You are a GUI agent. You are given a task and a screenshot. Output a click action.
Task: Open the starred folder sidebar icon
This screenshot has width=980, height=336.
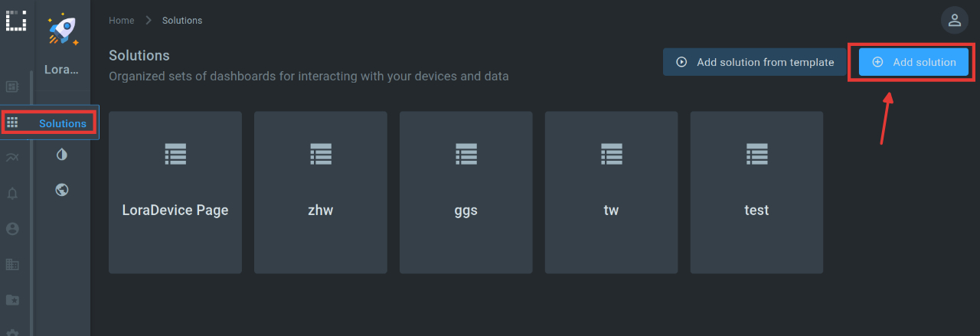(x=12, y=299)
